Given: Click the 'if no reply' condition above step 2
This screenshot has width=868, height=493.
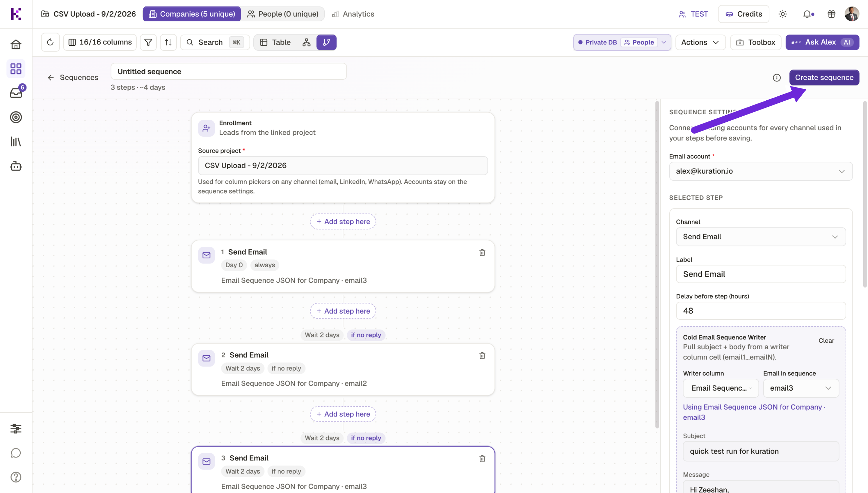Looking at the screenshot, I should pos(366,335).
